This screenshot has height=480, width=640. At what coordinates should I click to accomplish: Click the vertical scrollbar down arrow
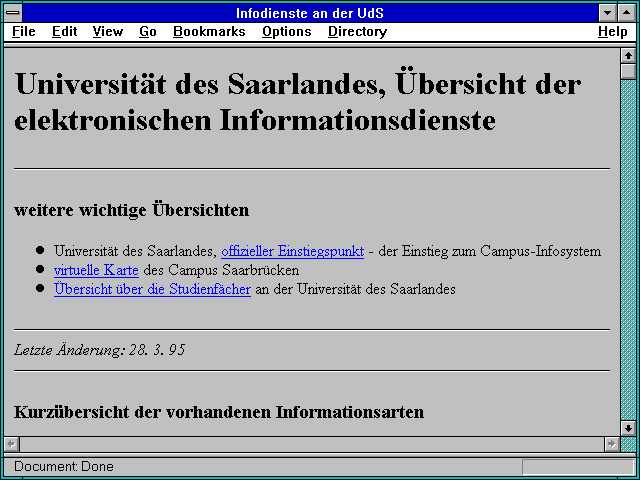click(x=628, y=428)
